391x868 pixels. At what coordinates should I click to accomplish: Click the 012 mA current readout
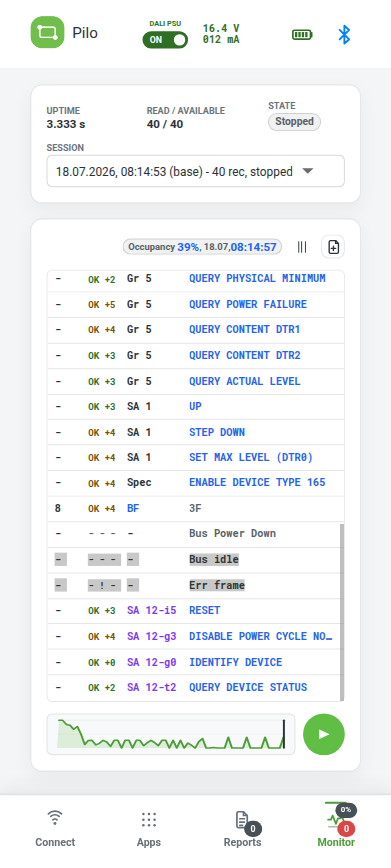click(x=221, y=40)
